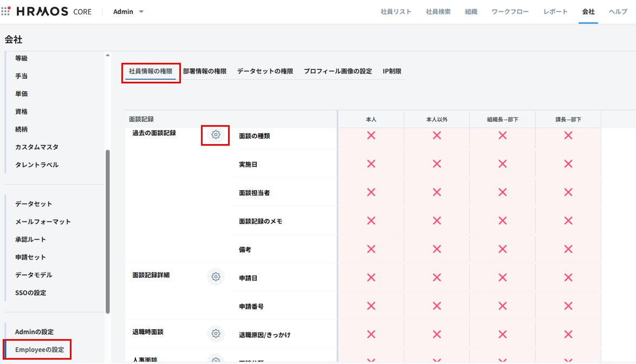Open the IP制限 tab
636x364 pixels.
392,71
